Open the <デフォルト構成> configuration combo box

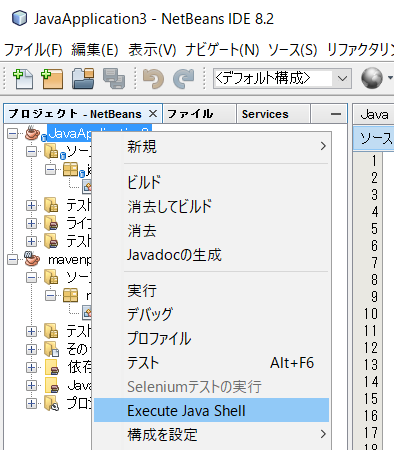pyautogui.click(x=282, y=79)
